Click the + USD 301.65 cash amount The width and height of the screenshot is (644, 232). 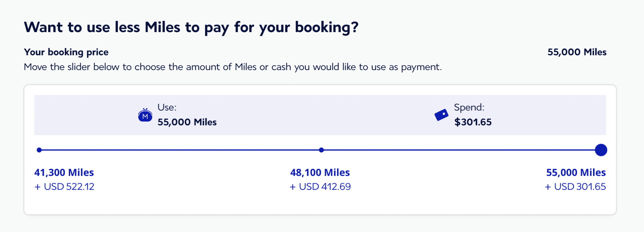tap(575, 187)
